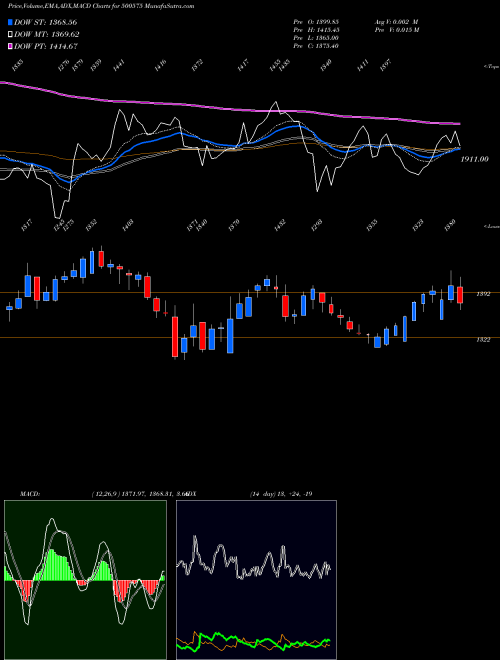
Task: Select the 'Pre H: 1413.45' value
Action: (x=316, y=30)
